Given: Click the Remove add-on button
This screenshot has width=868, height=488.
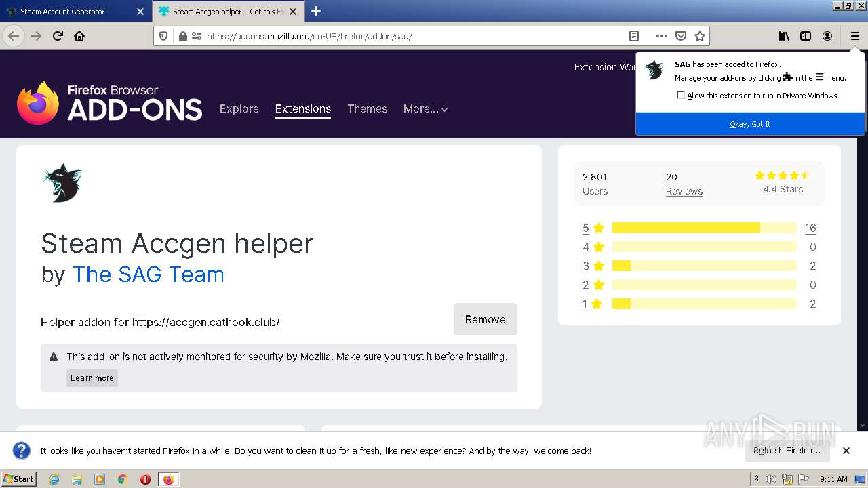Looking at the screenshot, I should coord(486,319).
